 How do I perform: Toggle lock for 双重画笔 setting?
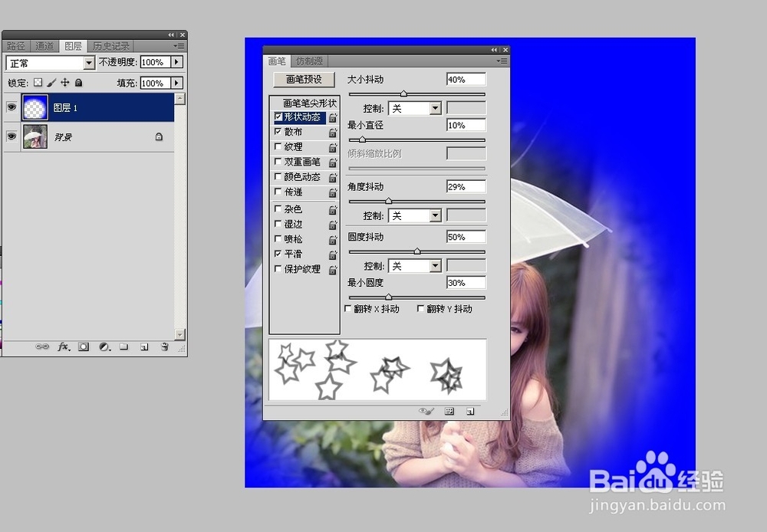click(333, 163)
